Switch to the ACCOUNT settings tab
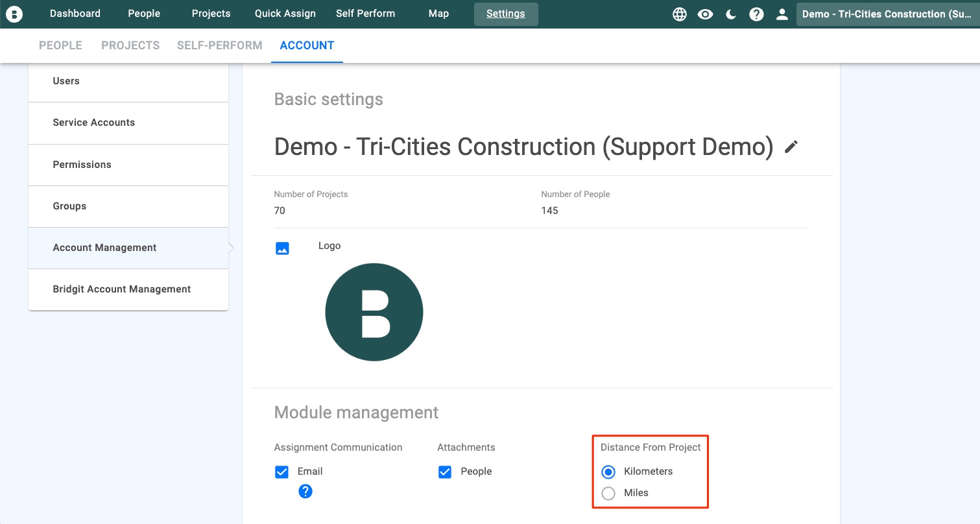 (x=307, y=45)
